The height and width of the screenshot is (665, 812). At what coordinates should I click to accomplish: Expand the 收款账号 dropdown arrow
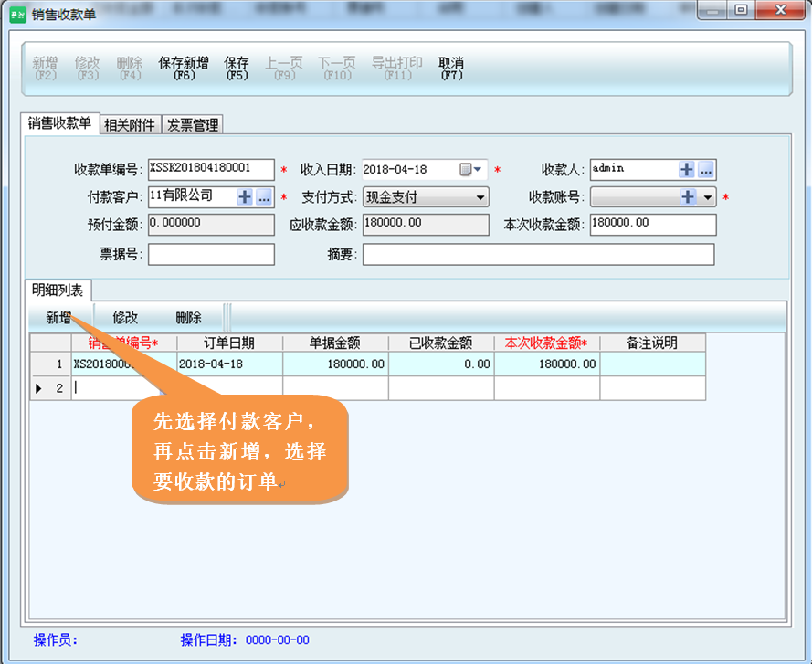(x=707, y=197)
